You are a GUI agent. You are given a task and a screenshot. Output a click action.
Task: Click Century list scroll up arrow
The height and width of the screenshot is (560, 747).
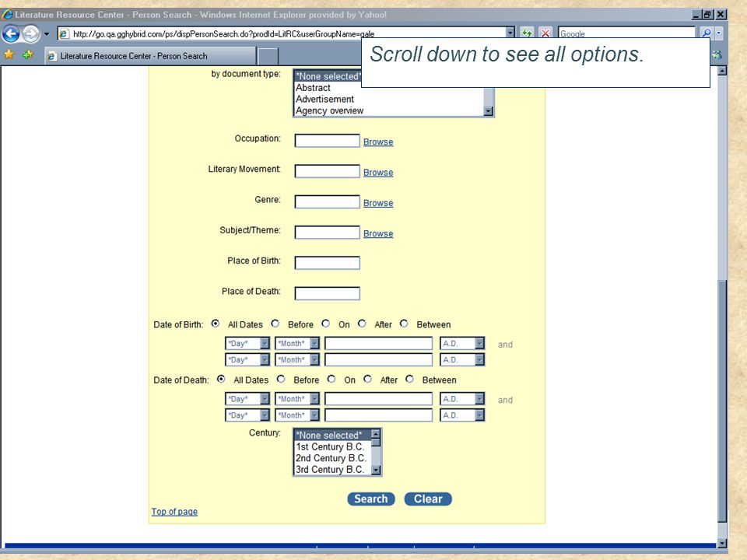[376, 434]
